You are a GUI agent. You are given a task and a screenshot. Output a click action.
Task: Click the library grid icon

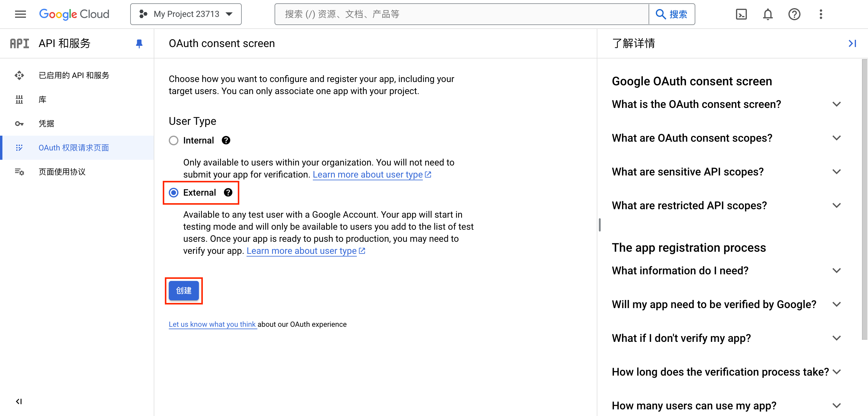click(x=19, y=99)
